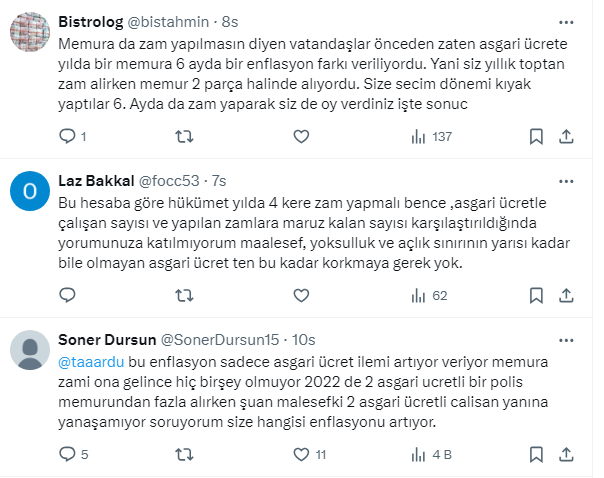This screenshot has width=604, height=478.
Task: View analytics of Bistrolog's tweet
Action: click(x=417, y=136)
